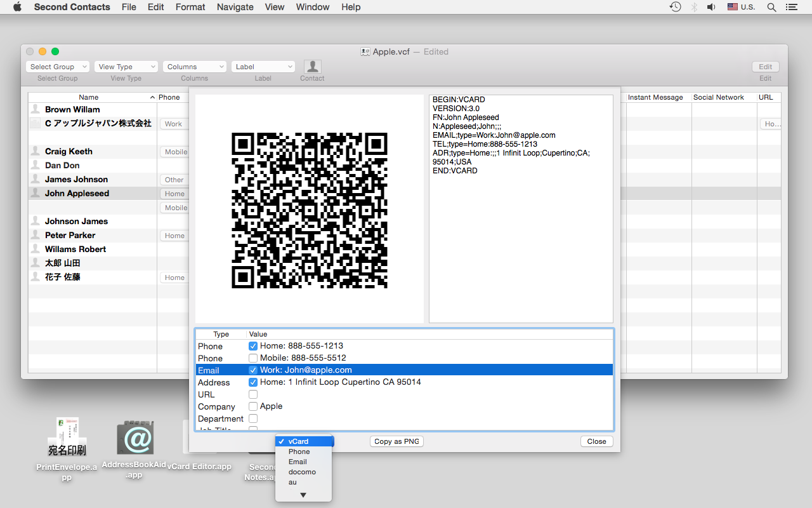Check the Company Apple checkbox
Screen dimensions: 812x508
(253, 406)
